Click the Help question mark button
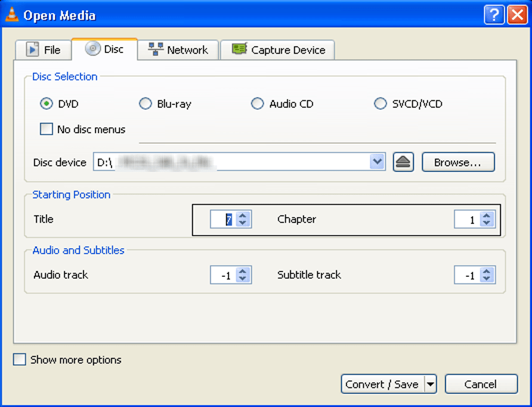Viewport: 532px width, 407px height. click(x=494, y=15)
